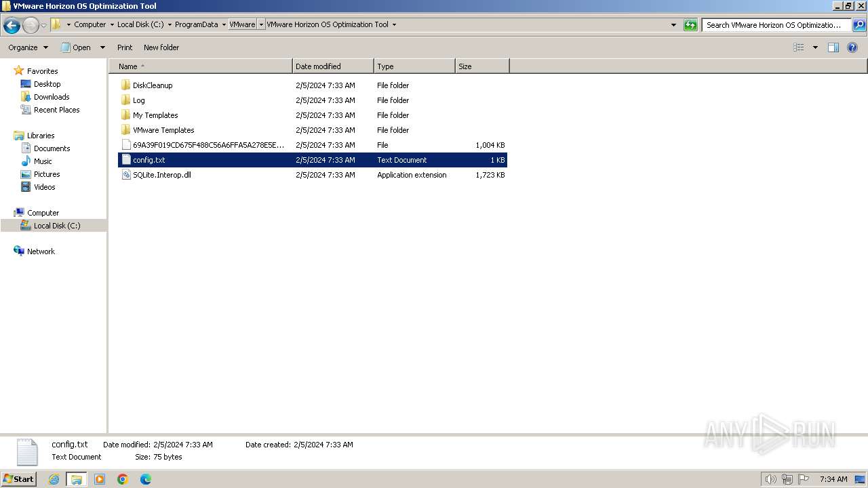Viewport: 868px width, 488px height.
Task: Click the search magnifier icon
Action: click(859, 25)
